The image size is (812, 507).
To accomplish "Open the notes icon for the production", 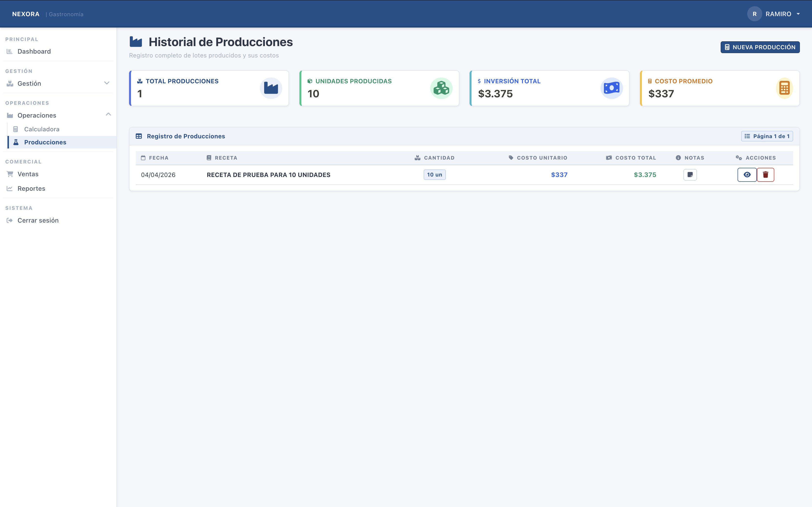I will pos(690,175).
